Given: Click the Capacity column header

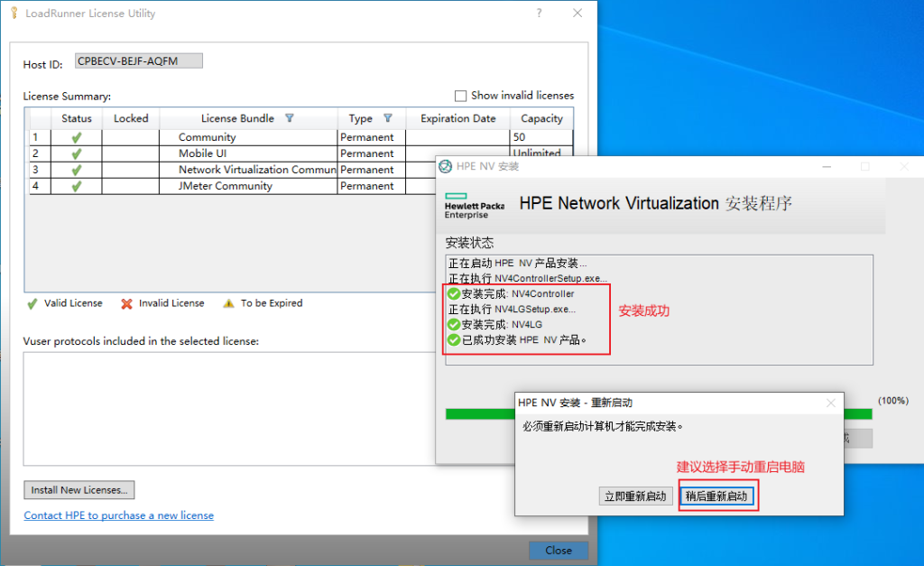Looking at the screenshot, I should click(541, 118).
